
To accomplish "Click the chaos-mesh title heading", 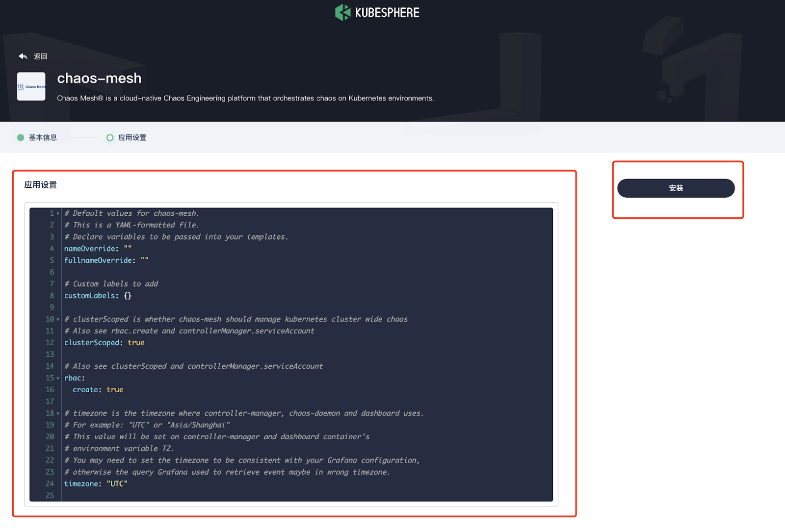I will pos(99,78).
